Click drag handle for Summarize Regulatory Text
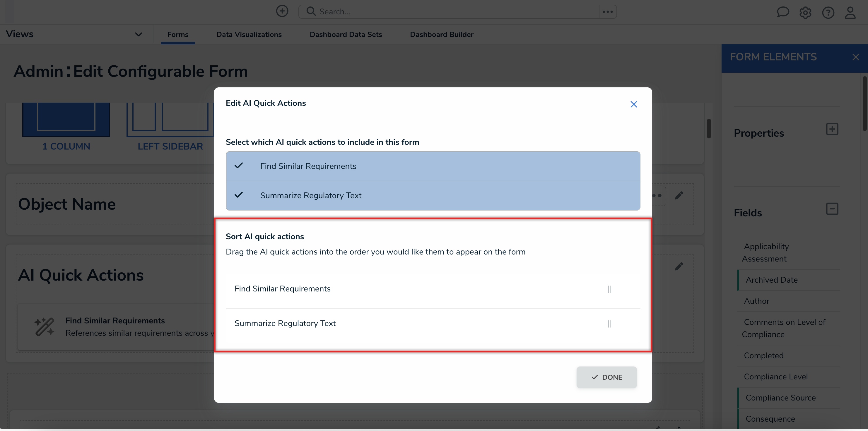Image resolution: width=868 pixels, height=431 pixels. point(609,324)
